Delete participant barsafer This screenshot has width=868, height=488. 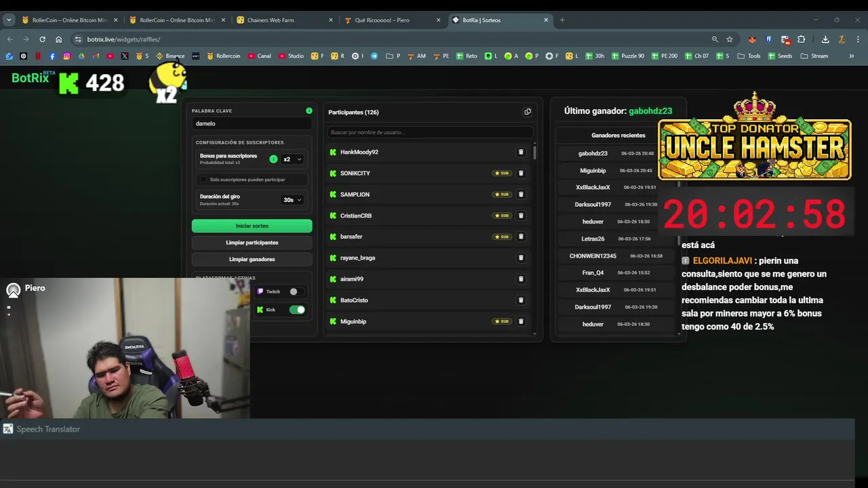521,237
